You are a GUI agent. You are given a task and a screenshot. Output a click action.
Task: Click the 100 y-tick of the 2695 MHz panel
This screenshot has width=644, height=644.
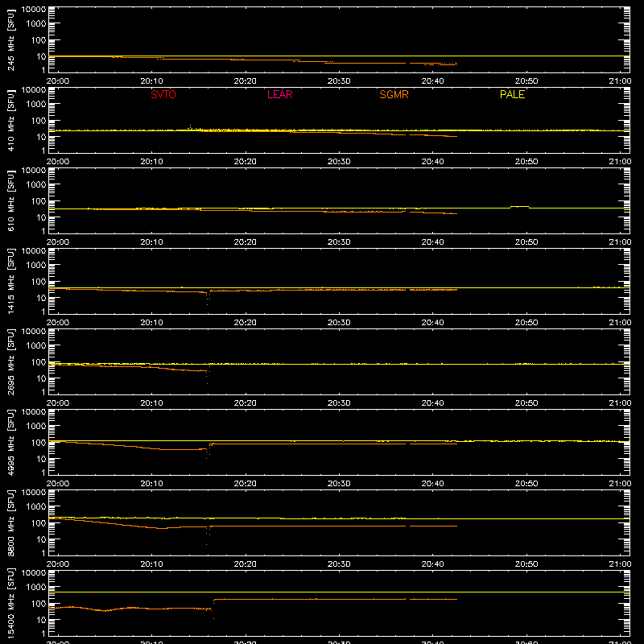[39, 361]
